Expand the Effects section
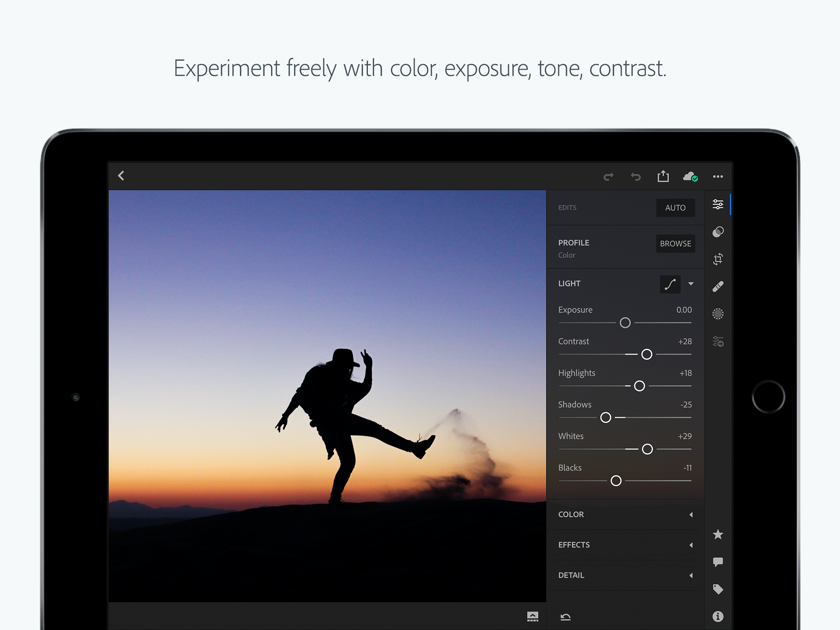This screenshot has width=840, height=630. coord(625,545)
